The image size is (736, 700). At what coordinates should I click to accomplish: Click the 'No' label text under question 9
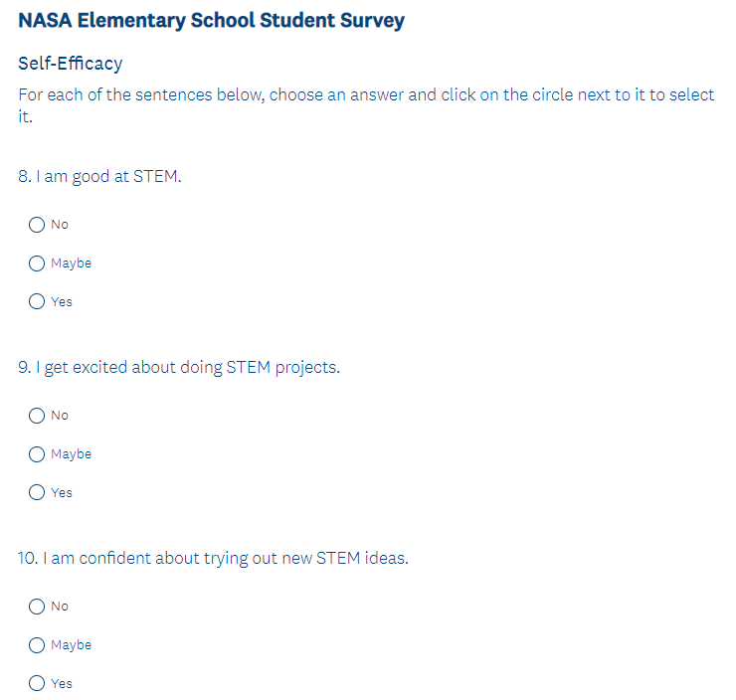[60, 416]
